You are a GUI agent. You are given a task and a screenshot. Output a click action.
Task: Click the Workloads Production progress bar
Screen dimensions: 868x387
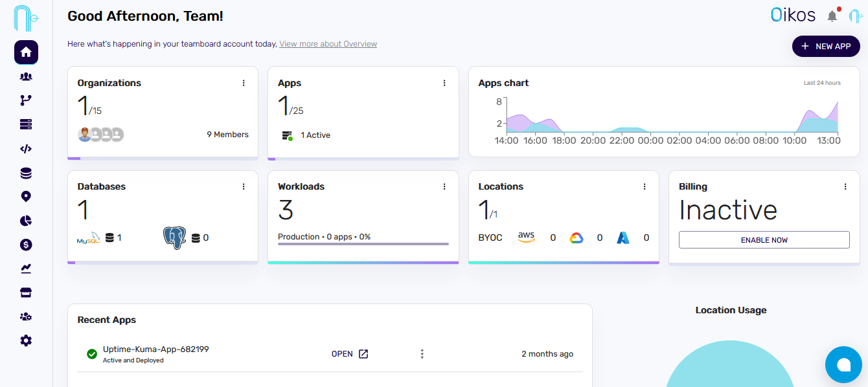(x=363, y=244)
